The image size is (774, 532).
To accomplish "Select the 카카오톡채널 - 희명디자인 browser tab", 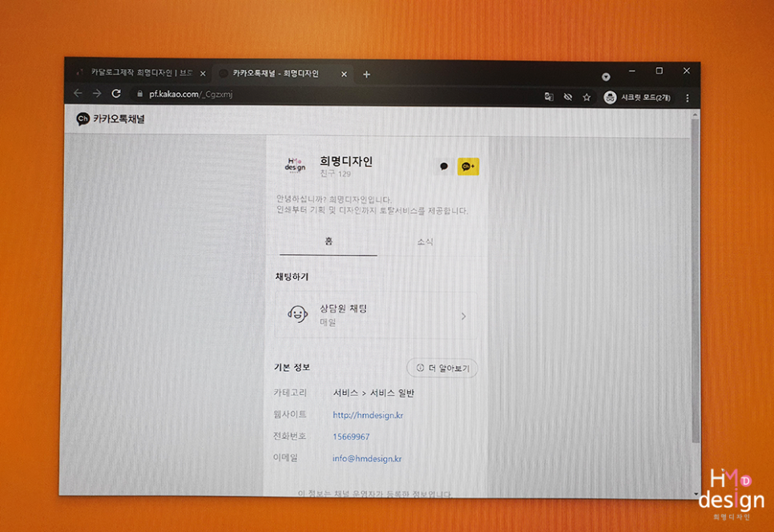I will [x=282, y=74].
